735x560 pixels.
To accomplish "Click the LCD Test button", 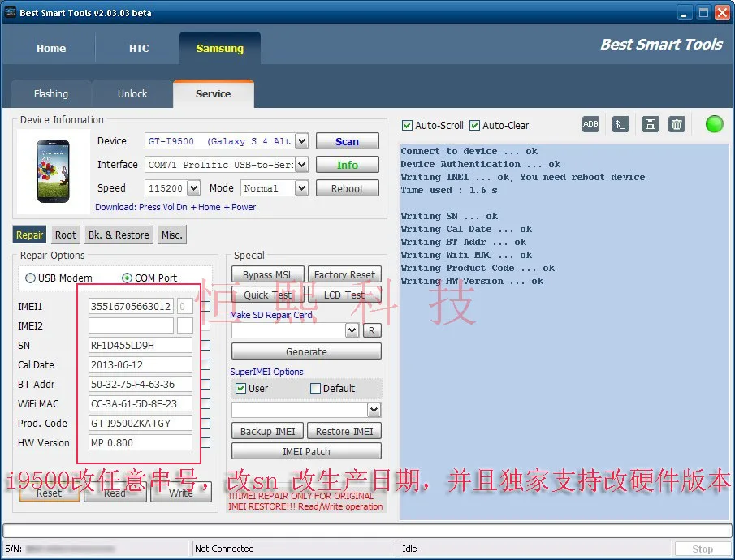I will tap(344, 295).
